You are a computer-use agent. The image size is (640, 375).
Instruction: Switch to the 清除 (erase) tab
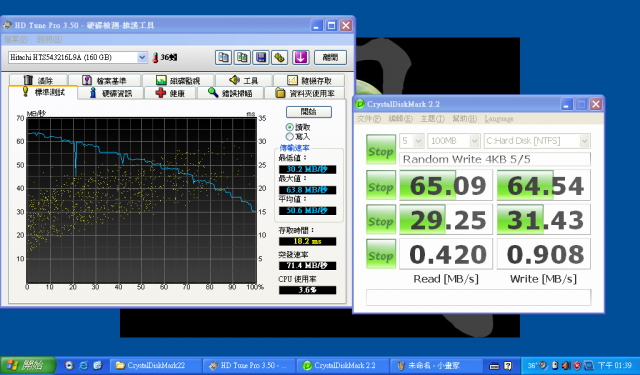[38, 80]
